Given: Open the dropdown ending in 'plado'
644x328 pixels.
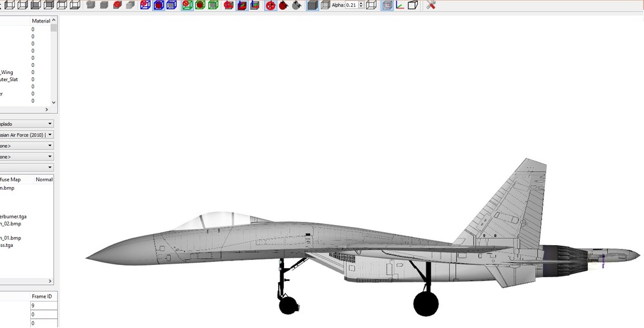Looking at the screenshot, I should pyautogui.click(x=26, y=123).
